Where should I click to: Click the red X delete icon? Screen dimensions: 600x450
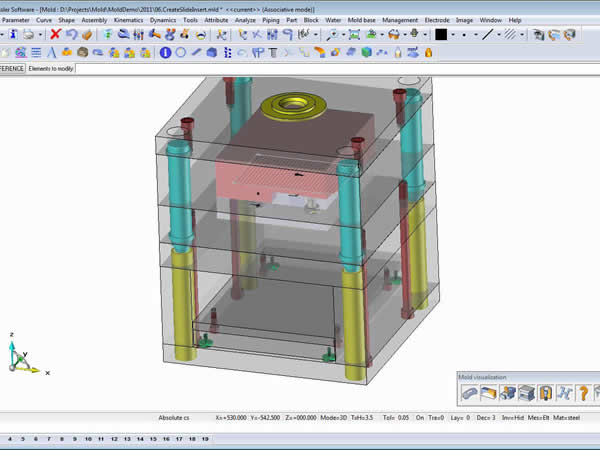[x=55, y=34]
